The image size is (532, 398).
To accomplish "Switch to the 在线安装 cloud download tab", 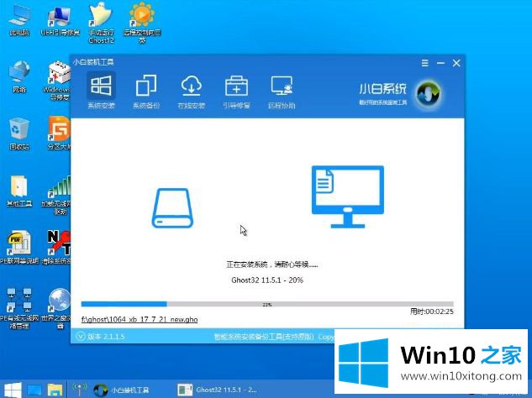I will (192, 92).
